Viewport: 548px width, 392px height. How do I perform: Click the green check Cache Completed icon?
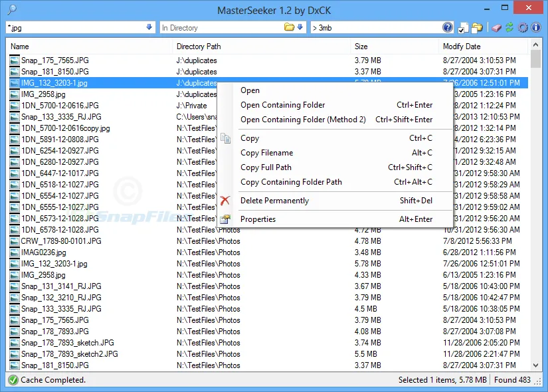click(x=13, y=380)
